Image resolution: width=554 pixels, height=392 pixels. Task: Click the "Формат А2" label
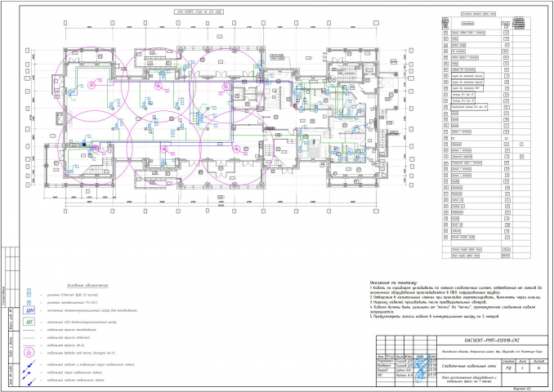pos(523,388)
